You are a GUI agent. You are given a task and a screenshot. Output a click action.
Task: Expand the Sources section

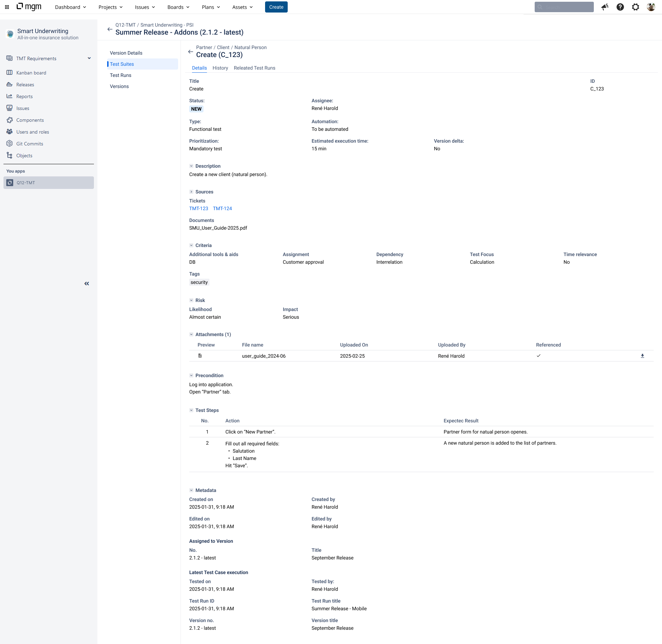pos(191,191)
